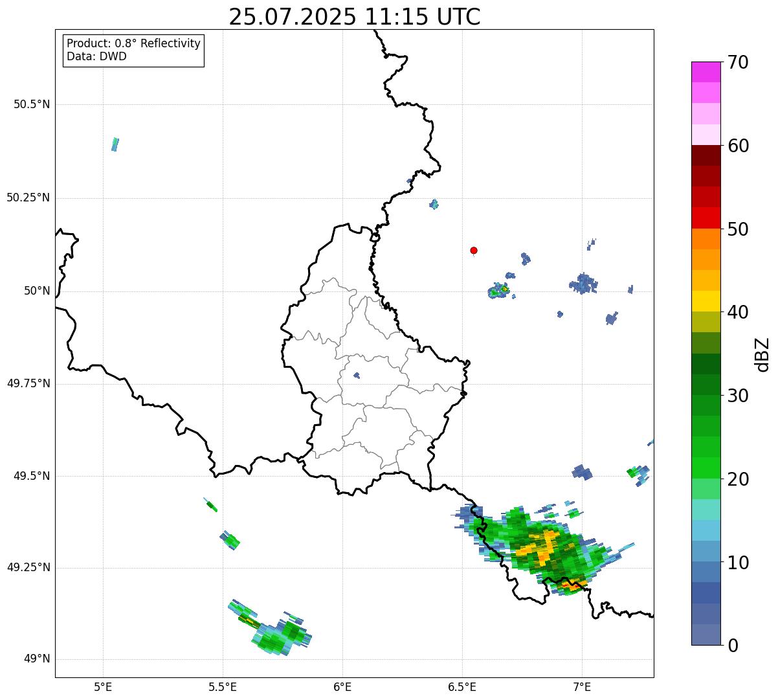
Task: Click the colorbar tick label '60'
Action: 738,146
